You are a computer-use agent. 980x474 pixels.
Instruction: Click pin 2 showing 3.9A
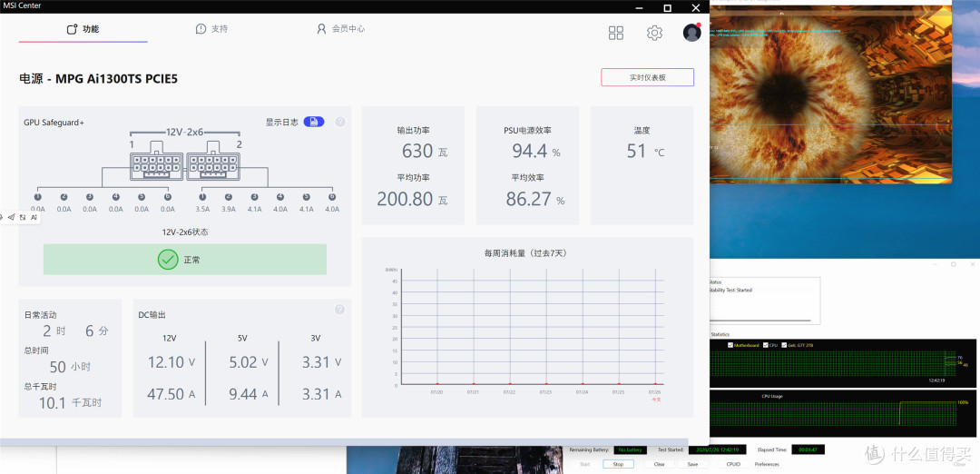pos(228,197)
